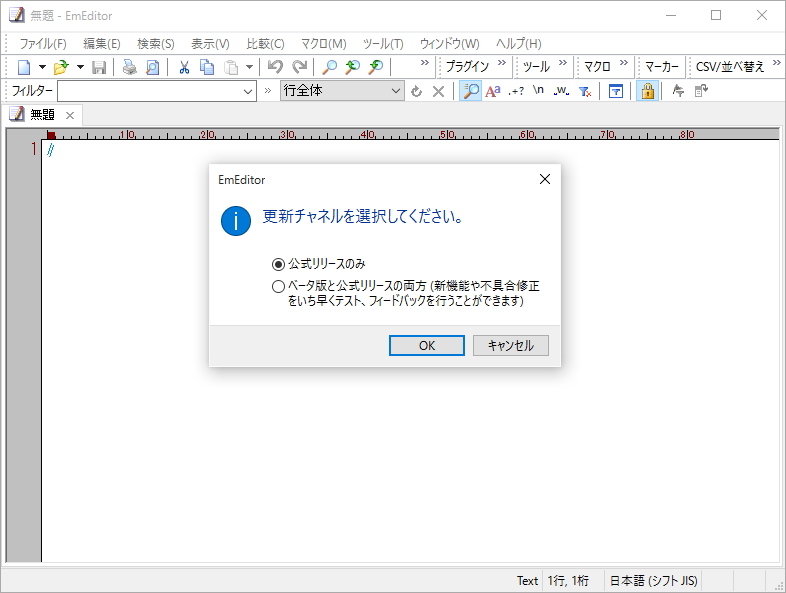786x593 pixels.
Task: Click the Text configuration status bar entry
Action: [x=527, y=581]
